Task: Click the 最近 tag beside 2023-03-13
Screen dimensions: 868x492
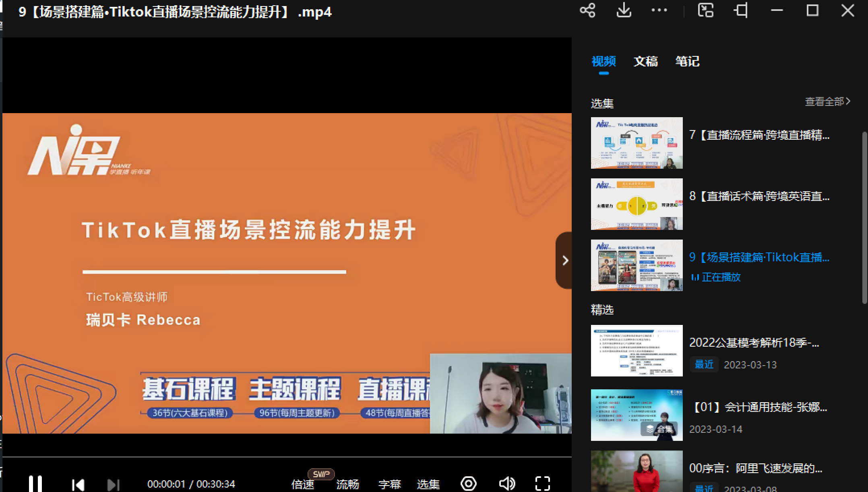Action: click(704, 364)
